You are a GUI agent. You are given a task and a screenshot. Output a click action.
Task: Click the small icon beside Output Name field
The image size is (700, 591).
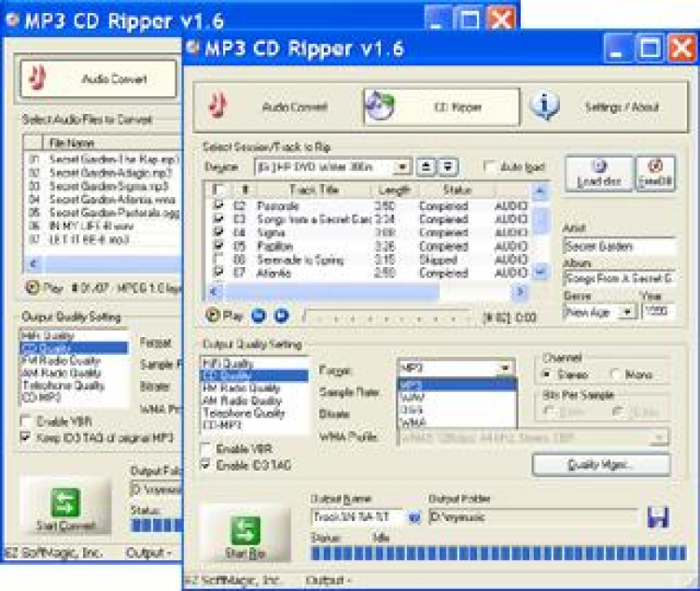414,518
